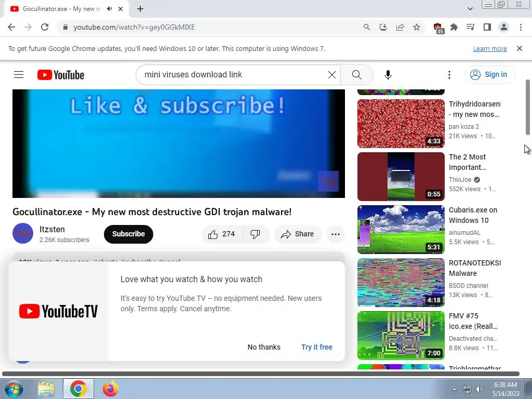Close the Gocullinator.exe tab
This screenshot has height=399, width=532.
coord(121,9)
